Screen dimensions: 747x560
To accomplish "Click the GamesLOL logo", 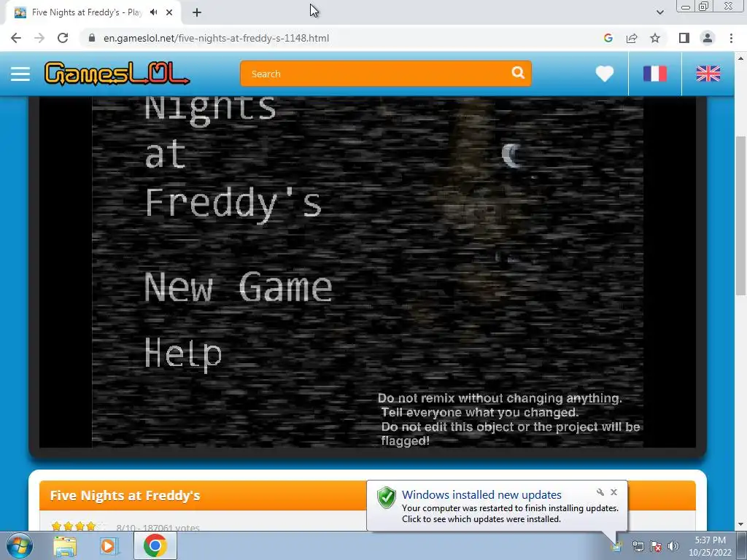I will click(x=117, y=74).
